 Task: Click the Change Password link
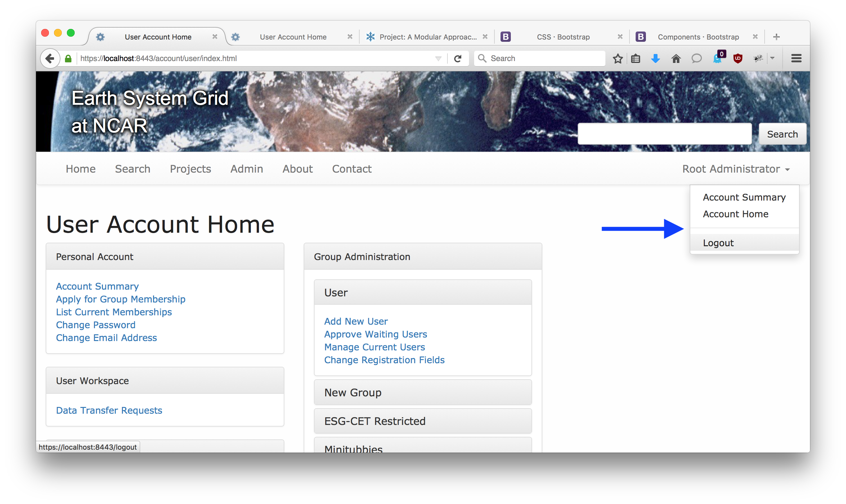[x=96, y=325]
